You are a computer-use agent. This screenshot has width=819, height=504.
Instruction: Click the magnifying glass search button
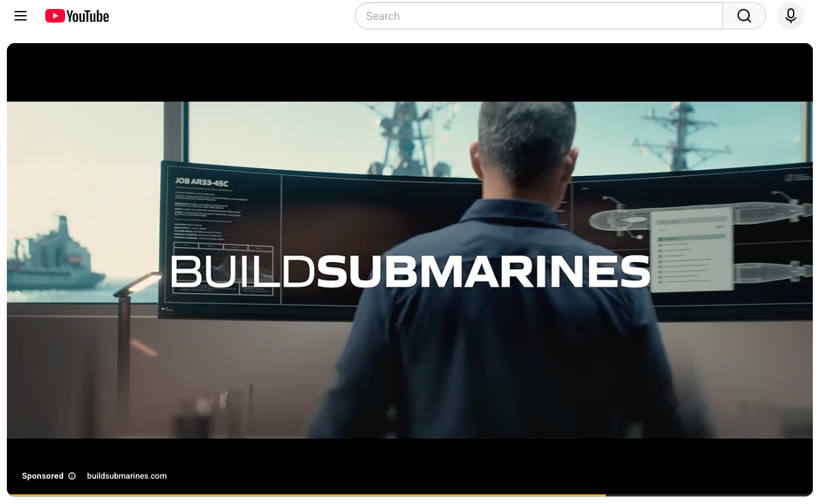tap(744, 16)
